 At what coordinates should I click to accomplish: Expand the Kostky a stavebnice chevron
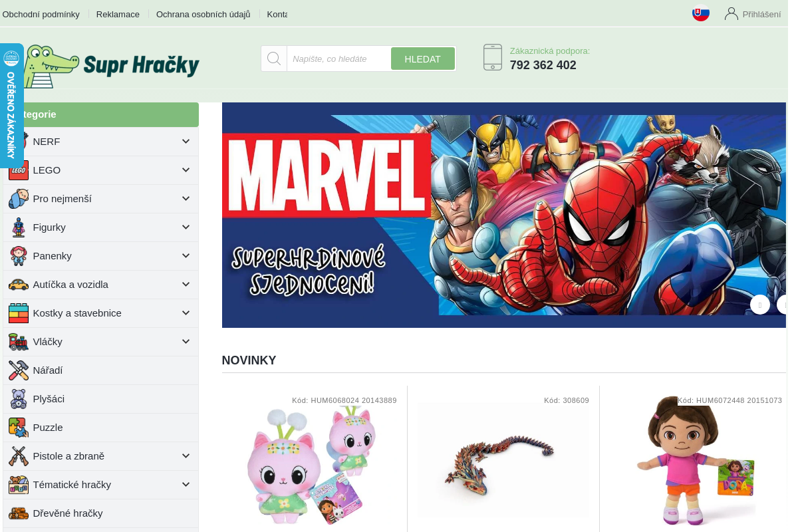pyautogui.click(x=186, y=313)
